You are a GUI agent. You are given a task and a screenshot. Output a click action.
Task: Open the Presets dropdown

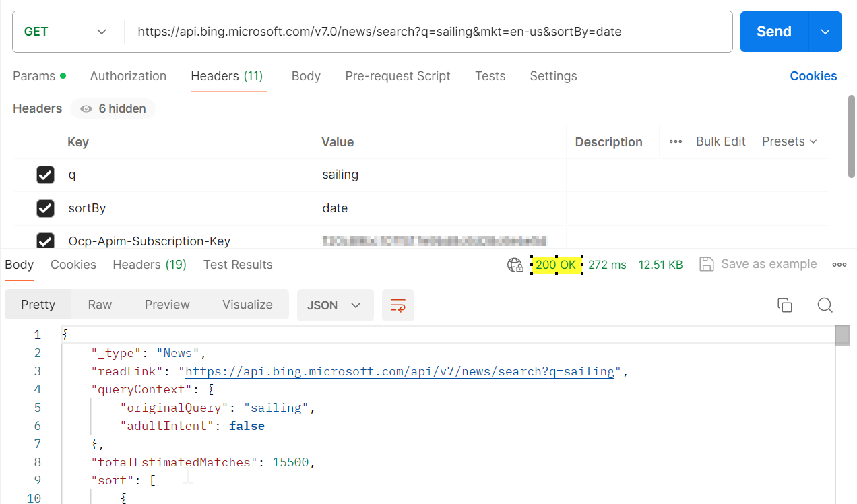pyautogui.click(x=789, y=141)
